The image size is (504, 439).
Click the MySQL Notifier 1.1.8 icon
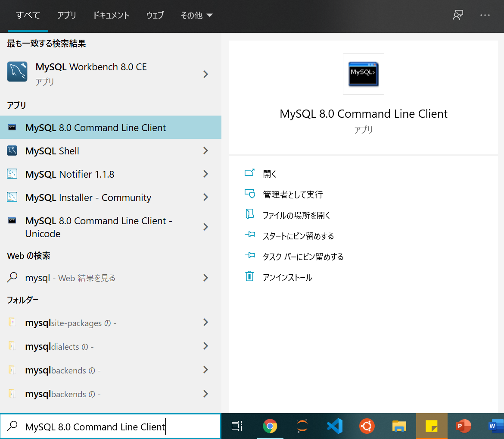(12, 174)
